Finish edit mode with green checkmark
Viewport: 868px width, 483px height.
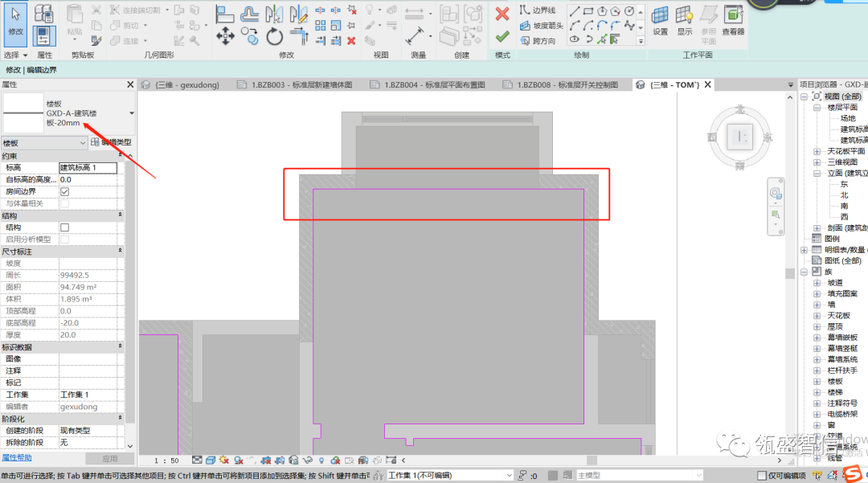502,36
